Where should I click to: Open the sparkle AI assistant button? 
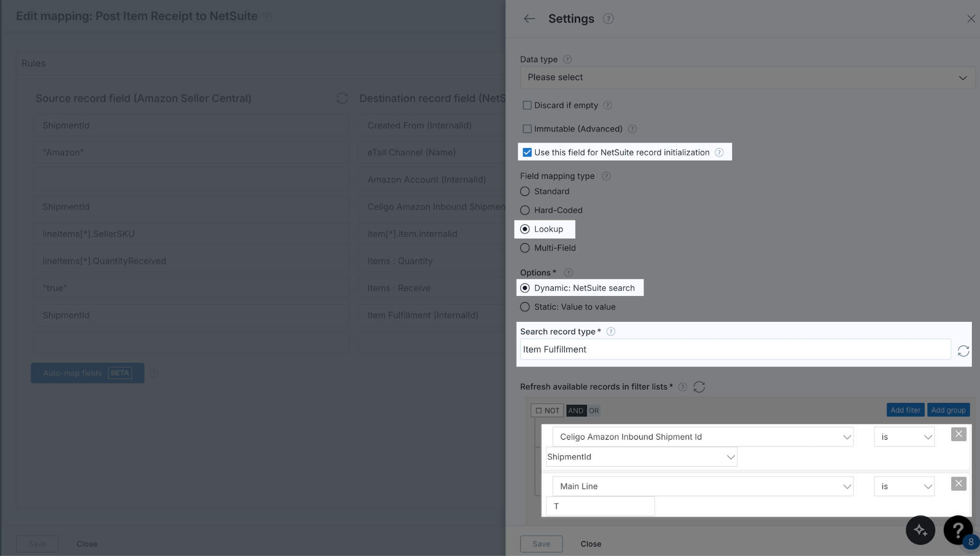(x=920, y=530)
